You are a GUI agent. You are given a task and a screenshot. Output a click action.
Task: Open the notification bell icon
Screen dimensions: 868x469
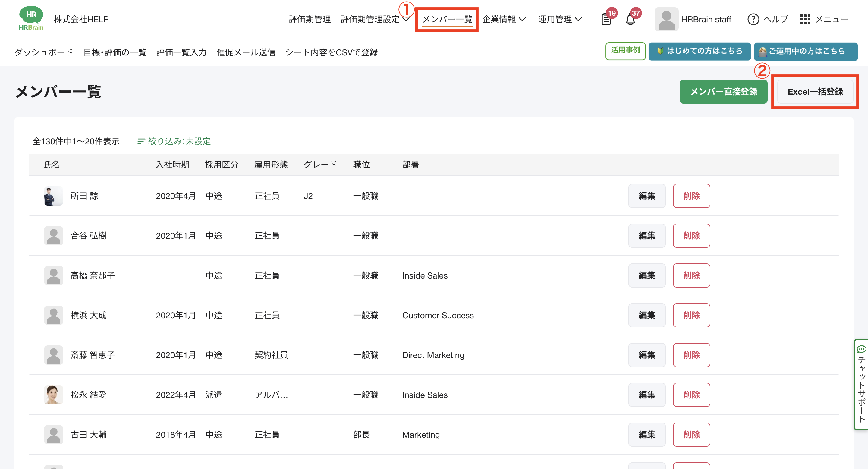click(631, 19)
